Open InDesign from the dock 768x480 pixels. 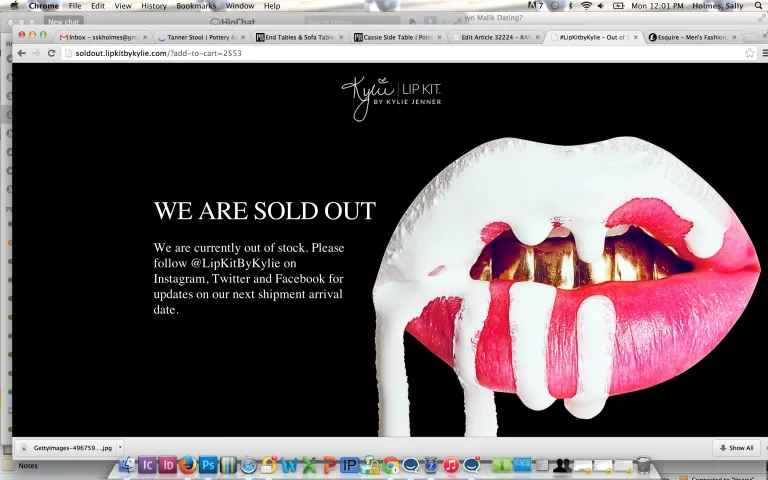168,464
